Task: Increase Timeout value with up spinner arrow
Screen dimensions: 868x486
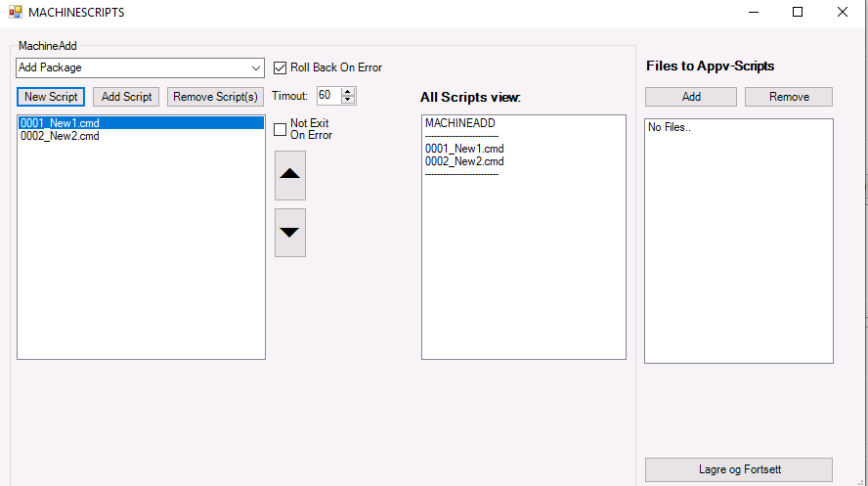Action: point(349,91)
